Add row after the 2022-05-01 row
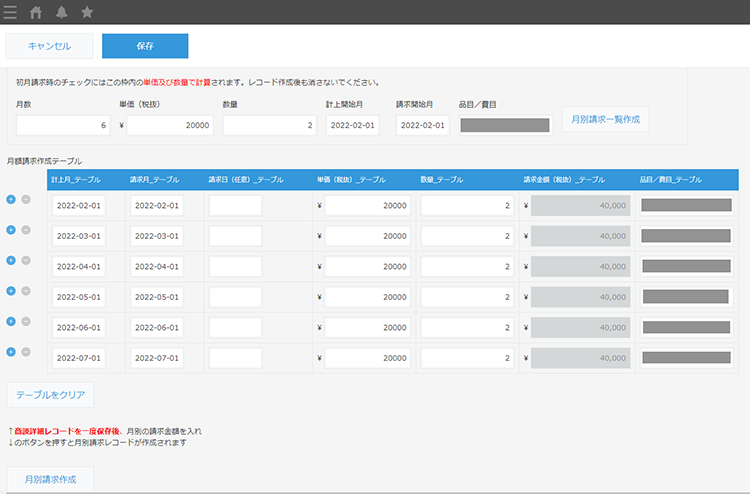 click(11, 291)
